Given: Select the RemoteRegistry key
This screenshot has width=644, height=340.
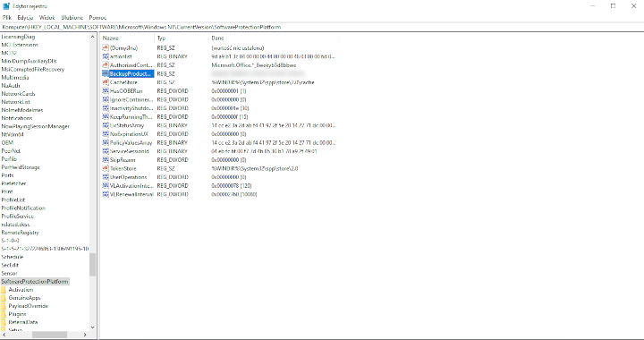Looking at the screenshot, I should click(20, 233).
